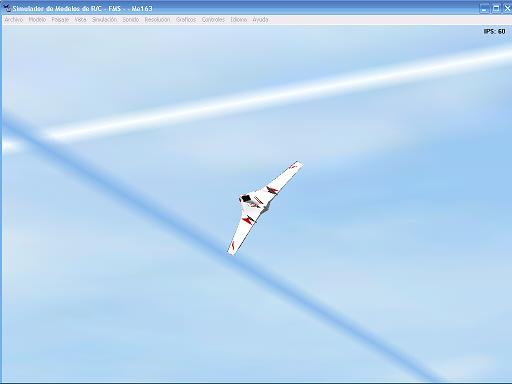Screen dimensions: 512x384
Task: Click the IPS frame rate counter
Action: coord(494,31)
